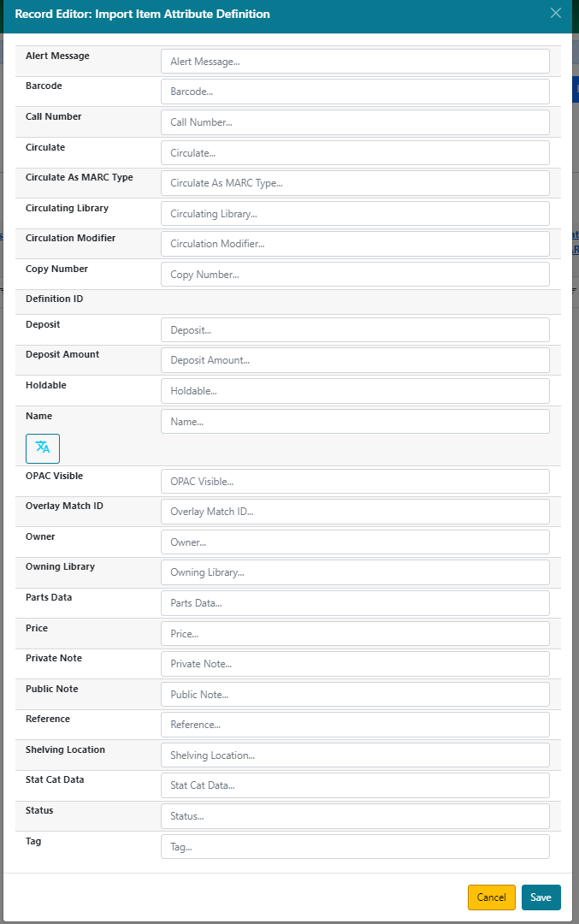Focus the Owning Library field

[355, 572]
